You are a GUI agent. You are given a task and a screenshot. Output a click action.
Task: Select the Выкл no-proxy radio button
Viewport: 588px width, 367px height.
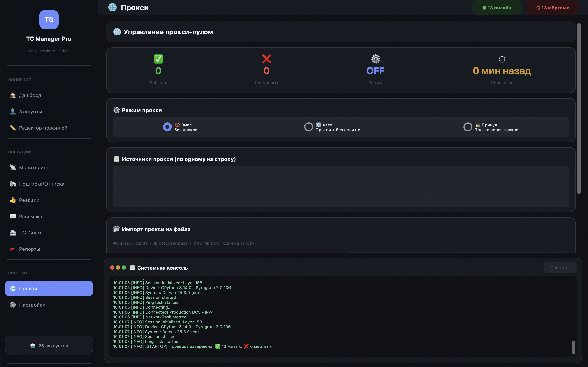[167, 127]
